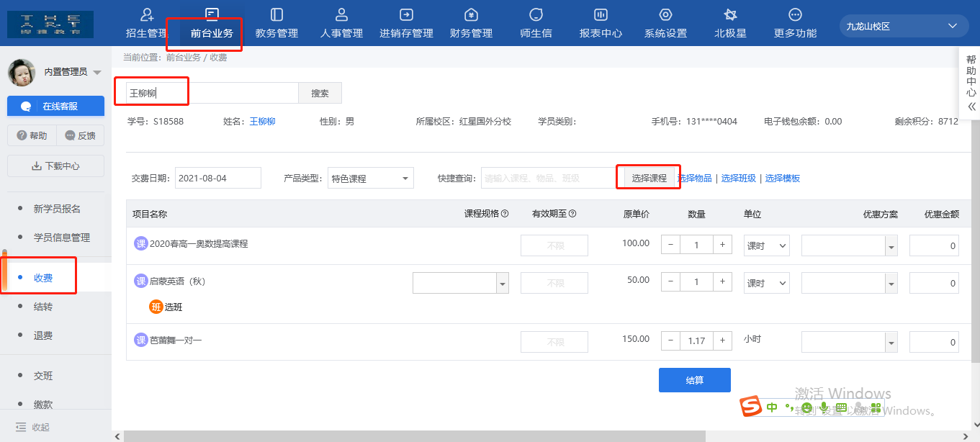Decrease quantity for 2020春高一奥数提高课程
Image resolution: width=980 pixels, height=442 pixels.
pyautogui.click(x=670, y=245)
